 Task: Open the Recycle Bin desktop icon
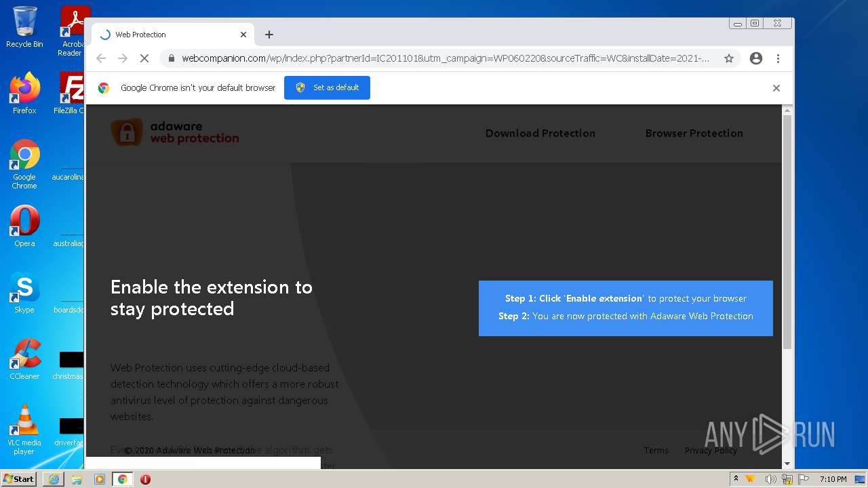coord(24,27)
